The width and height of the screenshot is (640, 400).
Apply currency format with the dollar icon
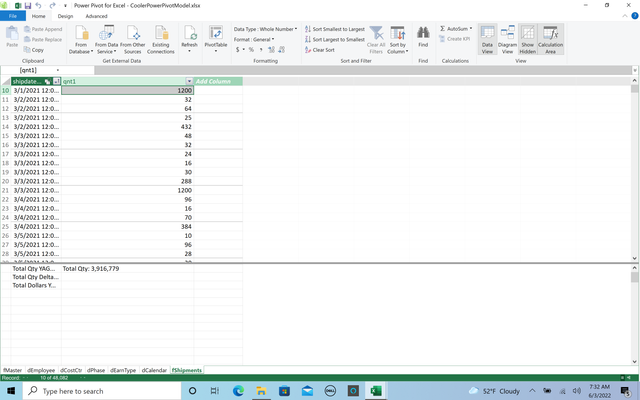click(x=238, y=50)
